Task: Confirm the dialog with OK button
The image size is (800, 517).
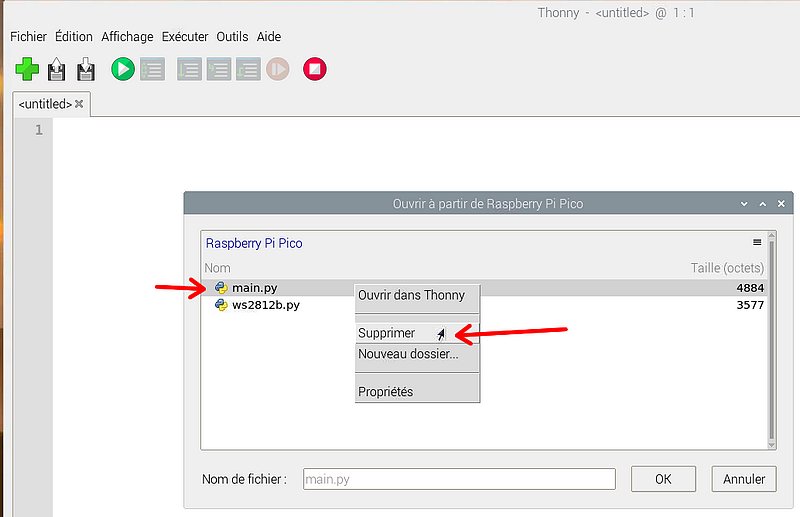Action: coord(663,479)
